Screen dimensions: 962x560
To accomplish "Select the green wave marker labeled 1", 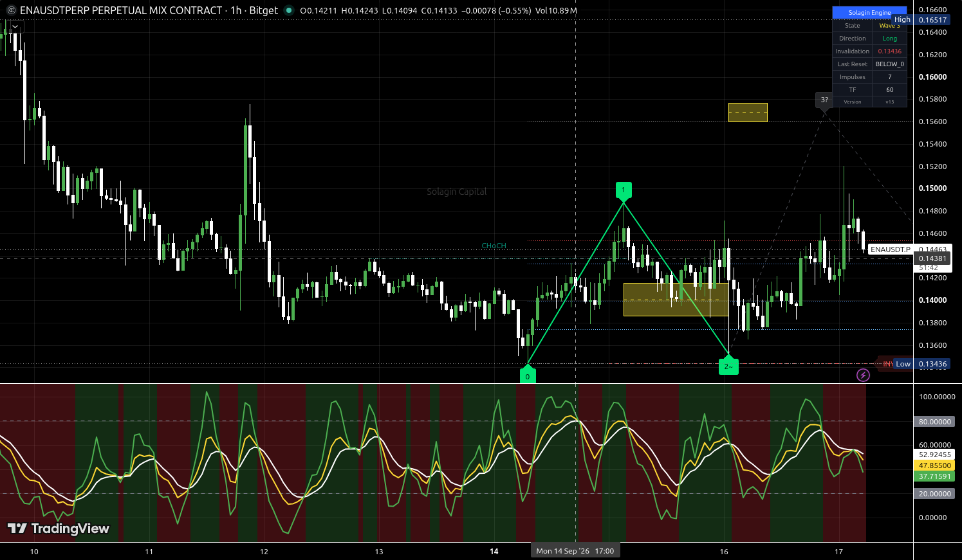I will point(624,190).
